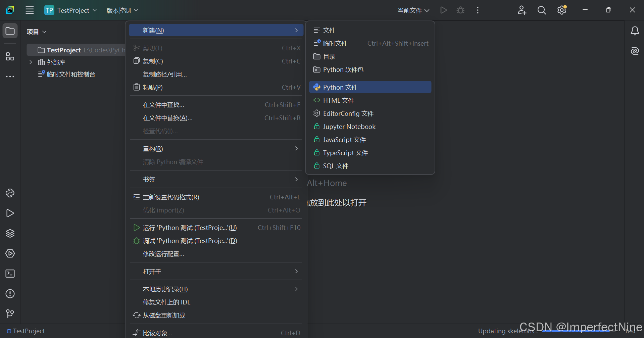644x338 pixels.
Task: Expand the 打开于 submenu
Action: [216, 271]
